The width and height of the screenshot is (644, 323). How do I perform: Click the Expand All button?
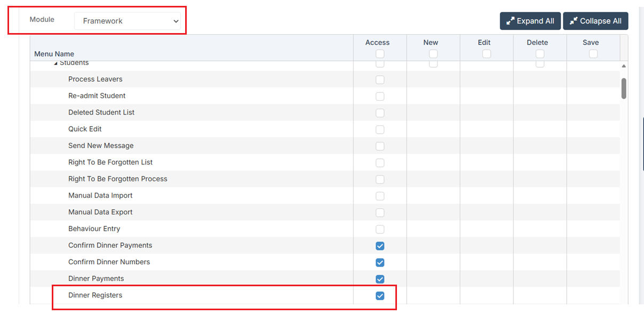point(530,21)
